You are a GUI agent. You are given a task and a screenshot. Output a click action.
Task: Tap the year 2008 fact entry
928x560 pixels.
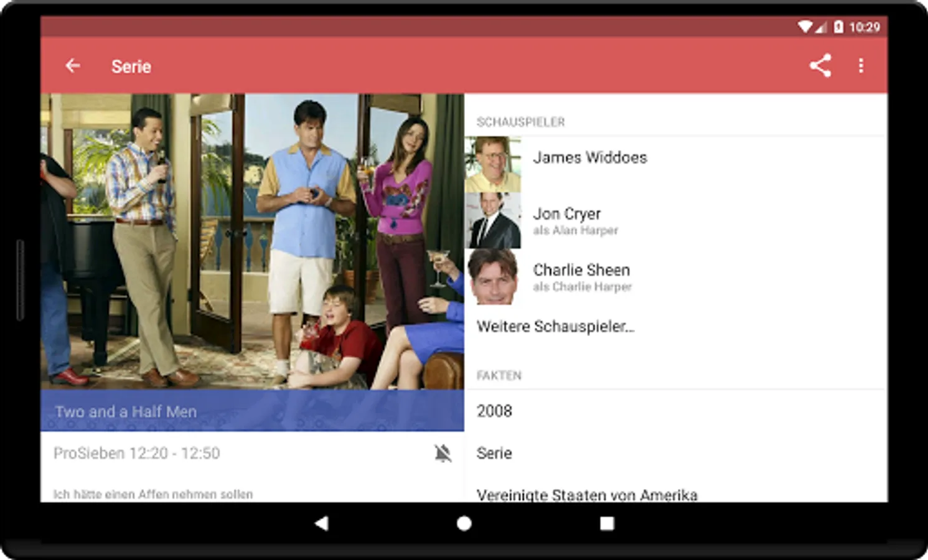pos(494,411)
